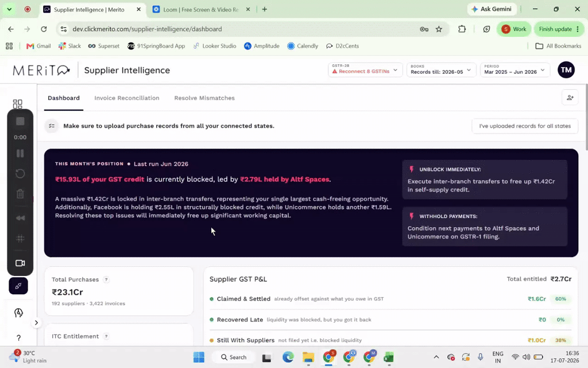Image resolution: width=588 pixels, height=368 pixels.
Task: Click the Withhold Payments action card
Action: (485, 227)
